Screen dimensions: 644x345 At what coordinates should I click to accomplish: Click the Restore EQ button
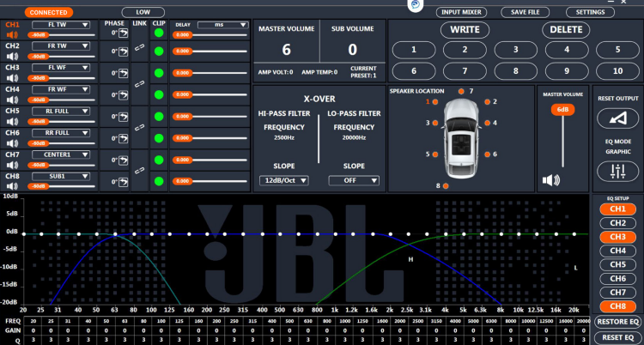pos(617,322)
